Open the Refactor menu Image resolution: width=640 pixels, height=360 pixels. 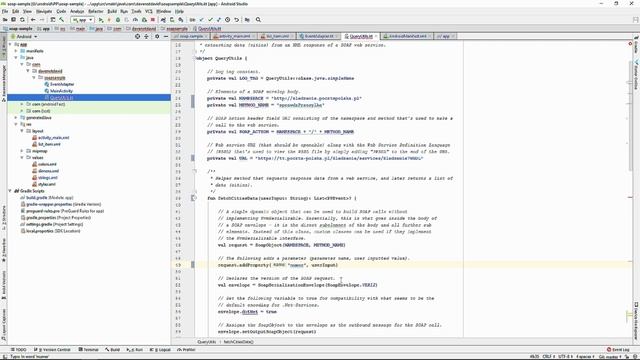[96, 11]
